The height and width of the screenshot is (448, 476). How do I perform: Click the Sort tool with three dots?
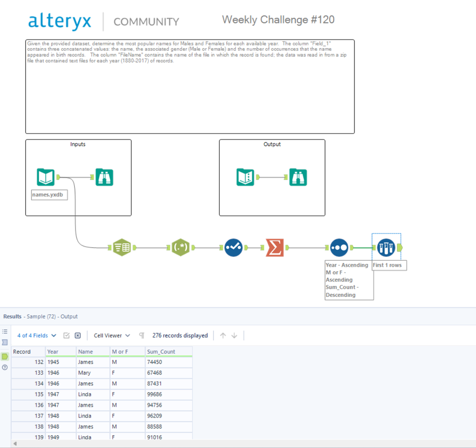339,247
